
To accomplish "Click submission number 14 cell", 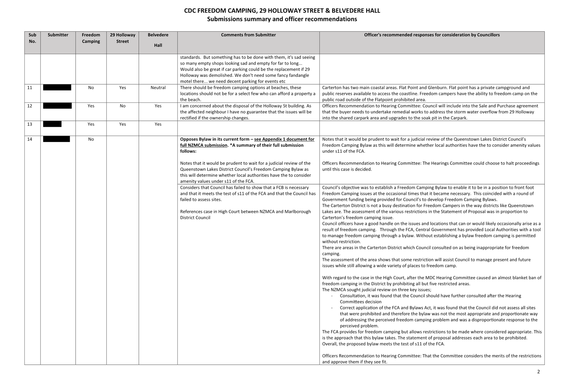I will [x=30, y=139].
